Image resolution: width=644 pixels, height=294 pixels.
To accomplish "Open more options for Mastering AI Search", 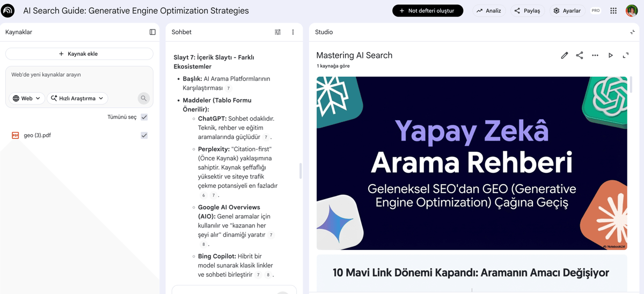I will (595, 55).
